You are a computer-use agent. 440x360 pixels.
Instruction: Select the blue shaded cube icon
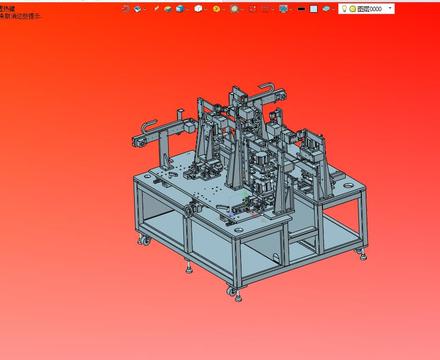pos(180,9)
